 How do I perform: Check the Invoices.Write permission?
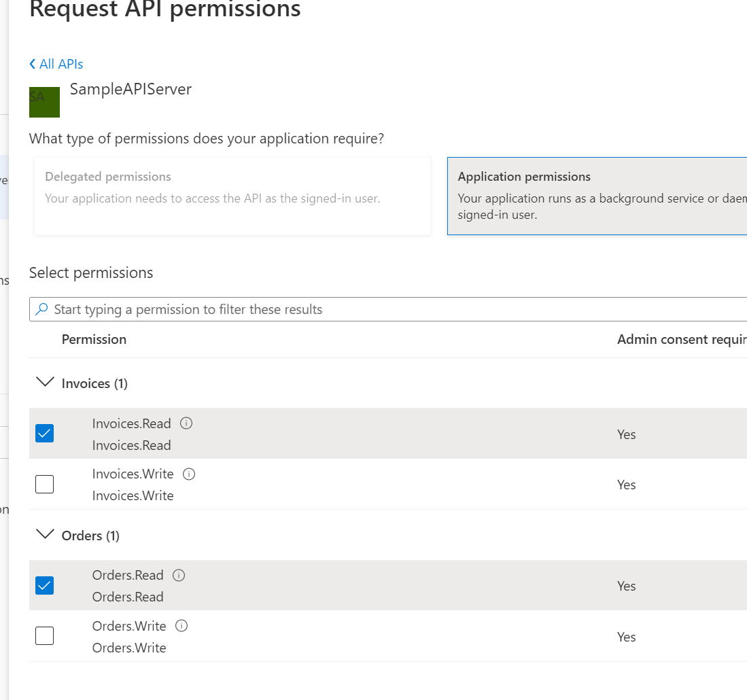click(x=44, y=484)
